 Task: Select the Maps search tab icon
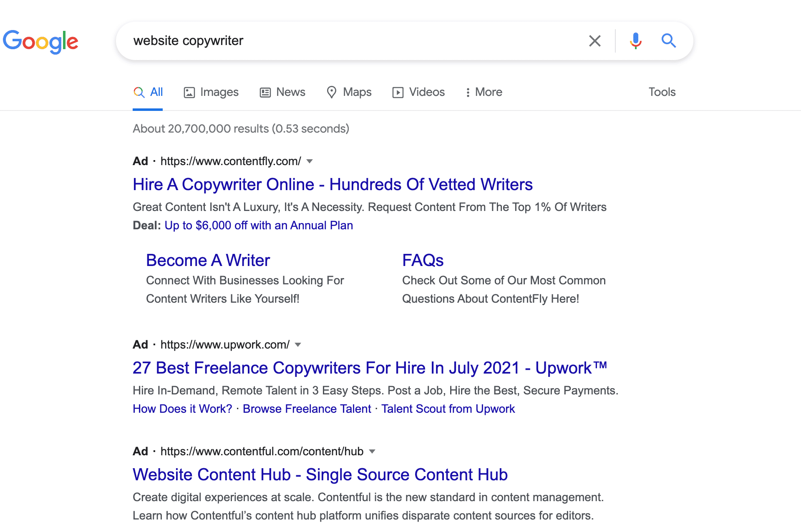[x=331, y=91]
